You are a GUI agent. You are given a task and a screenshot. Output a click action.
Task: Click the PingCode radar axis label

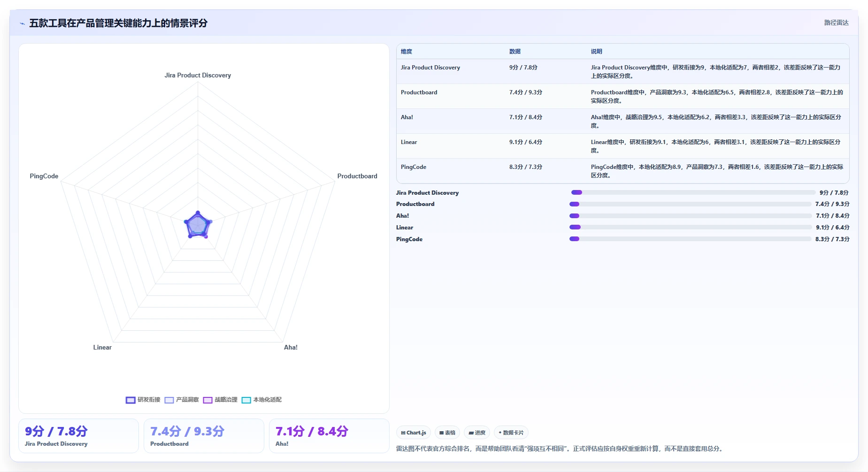[x=44, y=176]
